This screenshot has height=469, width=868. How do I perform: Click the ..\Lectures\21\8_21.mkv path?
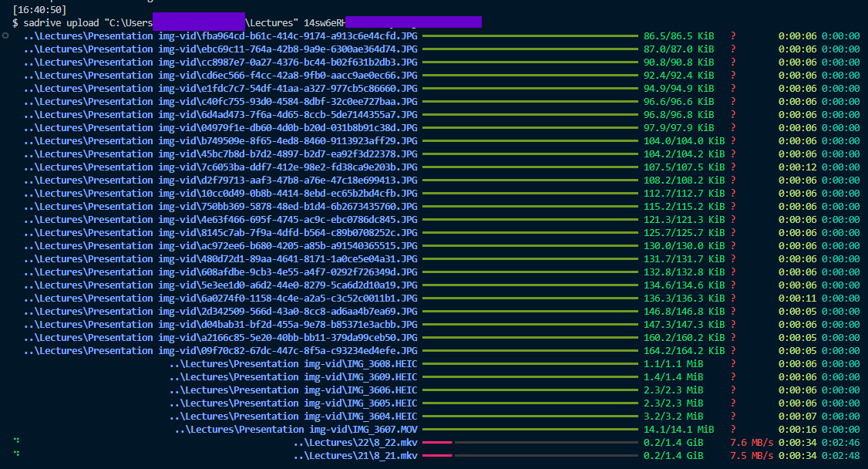click(x=355, y=456)
